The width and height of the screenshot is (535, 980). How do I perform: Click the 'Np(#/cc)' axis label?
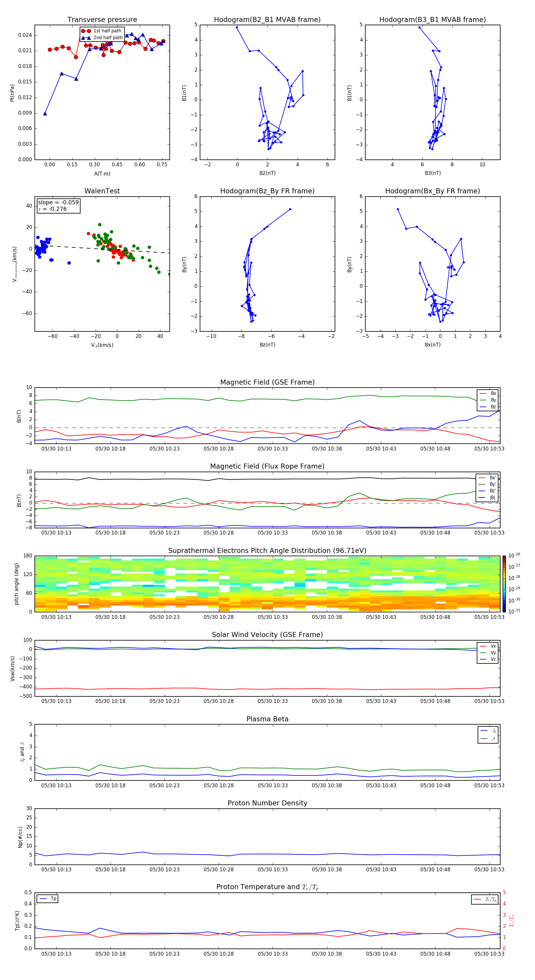click(x=20, y=837)
